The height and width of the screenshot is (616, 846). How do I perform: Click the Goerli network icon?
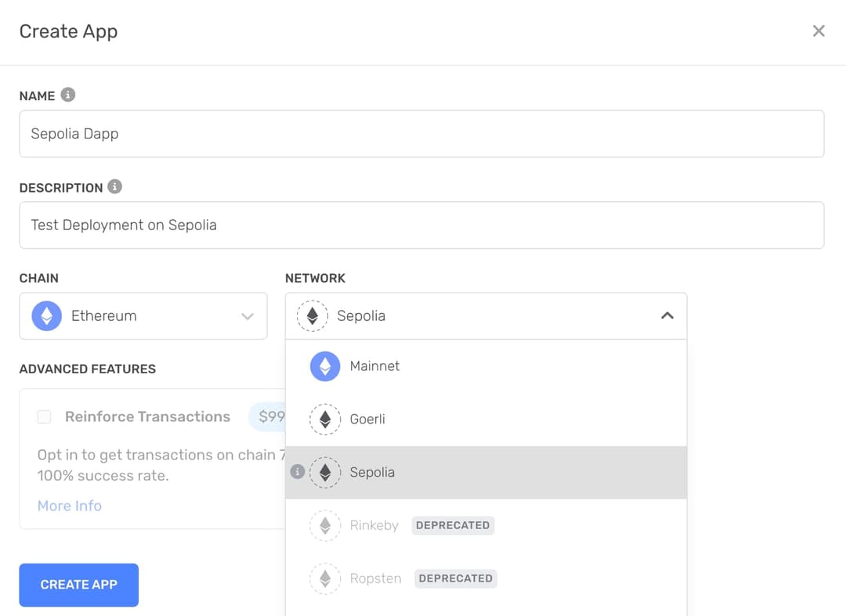pyautogui.click(x=324, y=420)
